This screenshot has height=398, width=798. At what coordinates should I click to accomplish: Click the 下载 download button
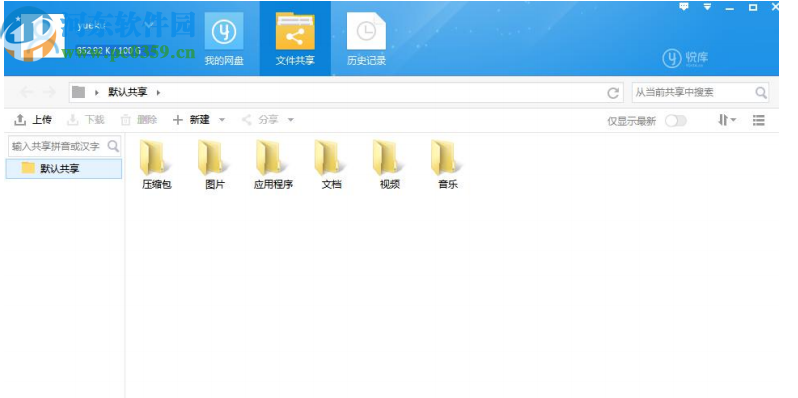point(86,120)
